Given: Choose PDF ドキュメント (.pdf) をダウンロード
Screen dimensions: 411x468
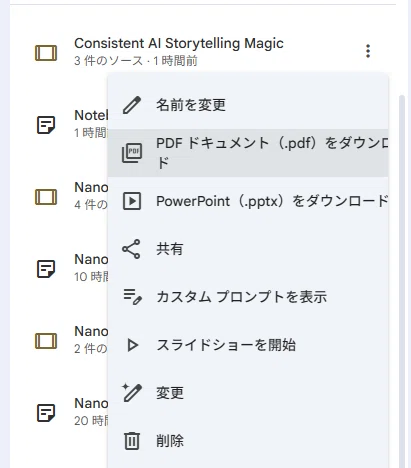Looking at the screenshot, I should click(x=248, y=153).
